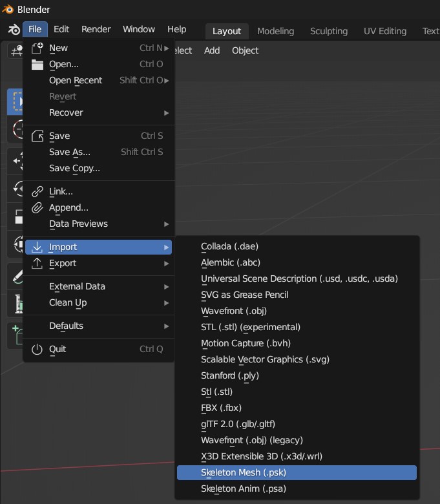This screenshot has width=440, height=504.
Task: Click the New file icon
Action: (x=37, y=48)
